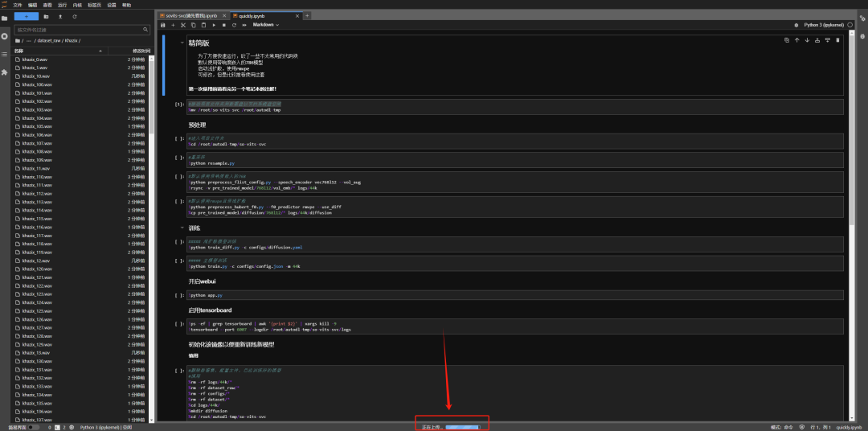This screenshot has height=431, width=868.
Task: Insert a cell below with toolbar plus
Action: click(173, 25)
